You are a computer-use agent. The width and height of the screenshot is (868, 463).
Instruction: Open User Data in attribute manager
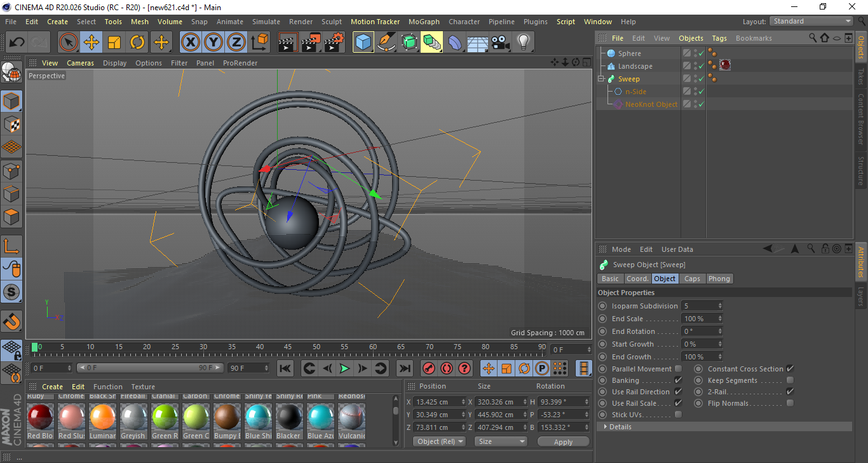[677, 249]
